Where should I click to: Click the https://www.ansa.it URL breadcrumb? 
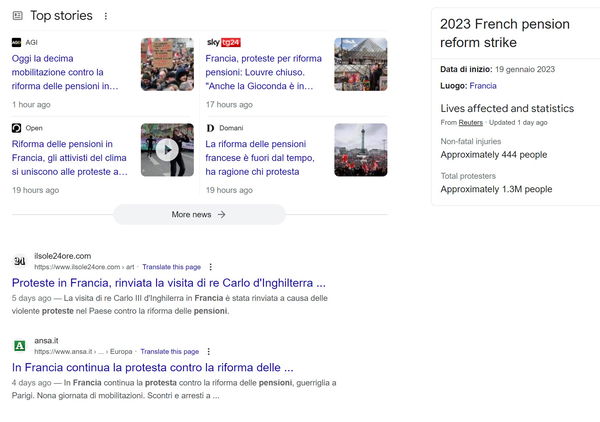click(x=83, y=352)
